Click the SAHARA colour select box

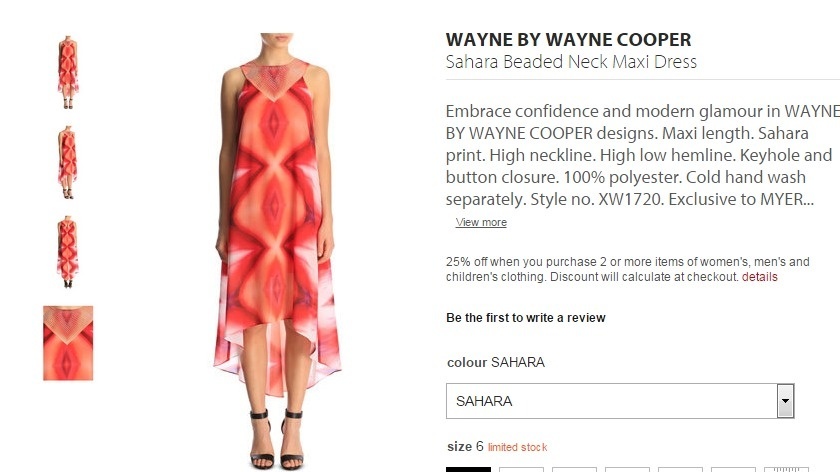(620, 401)
